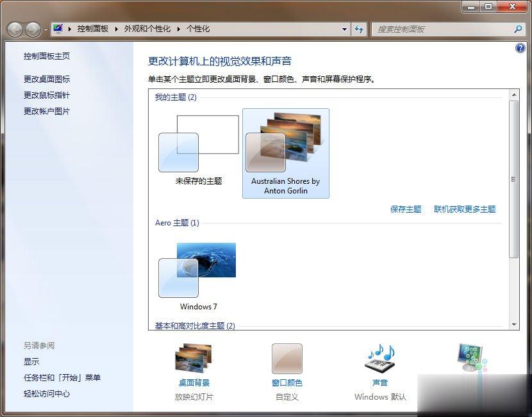
Task: Minimize the Personalization window
Action: (470, 7)
